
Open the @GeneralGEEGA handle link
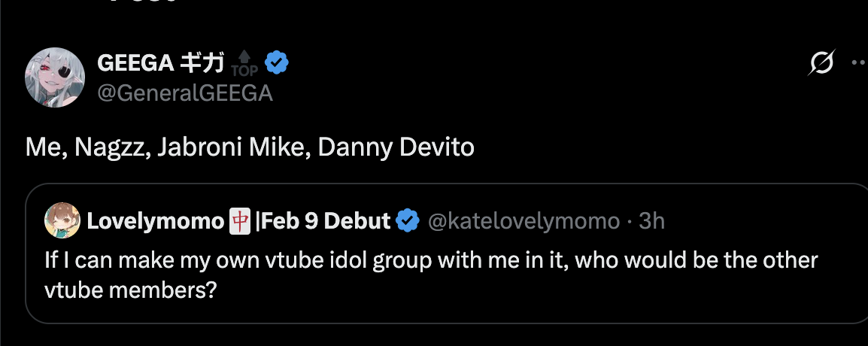point(184,93)
